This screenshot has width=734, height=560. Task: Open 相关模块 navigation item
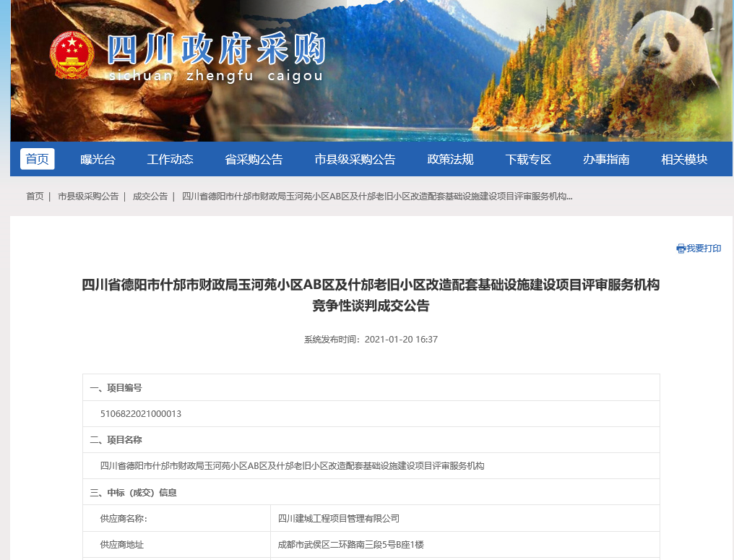pos(684,160)
